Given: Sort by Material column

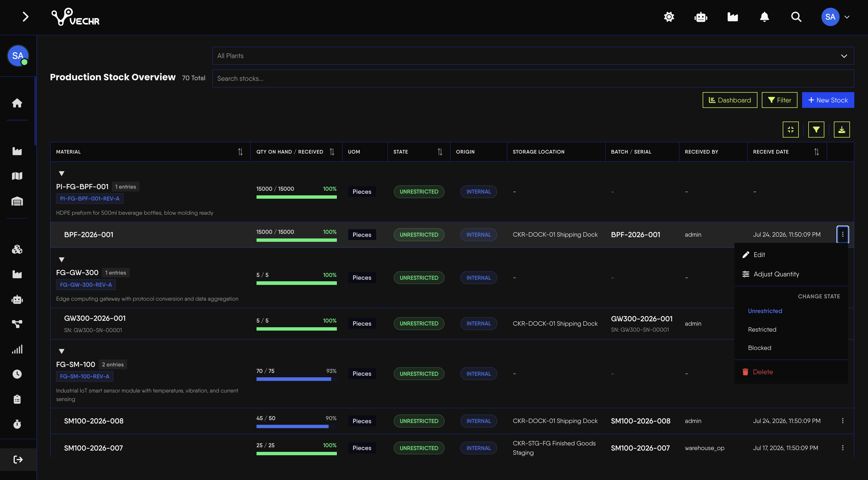Looking at the screenshot, I should (x=240, y=152).
